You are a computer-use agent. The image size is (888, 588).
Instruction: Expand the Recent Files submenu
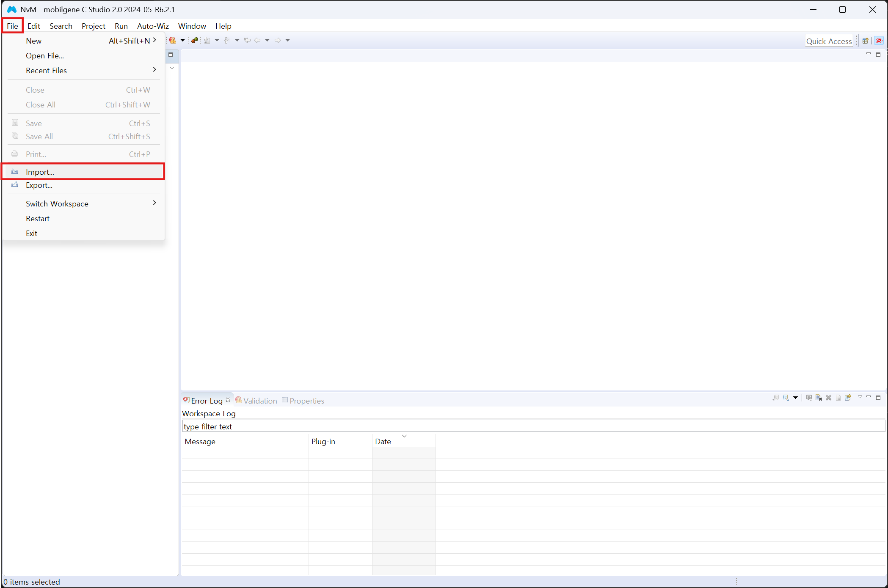(x=154, y=70)
